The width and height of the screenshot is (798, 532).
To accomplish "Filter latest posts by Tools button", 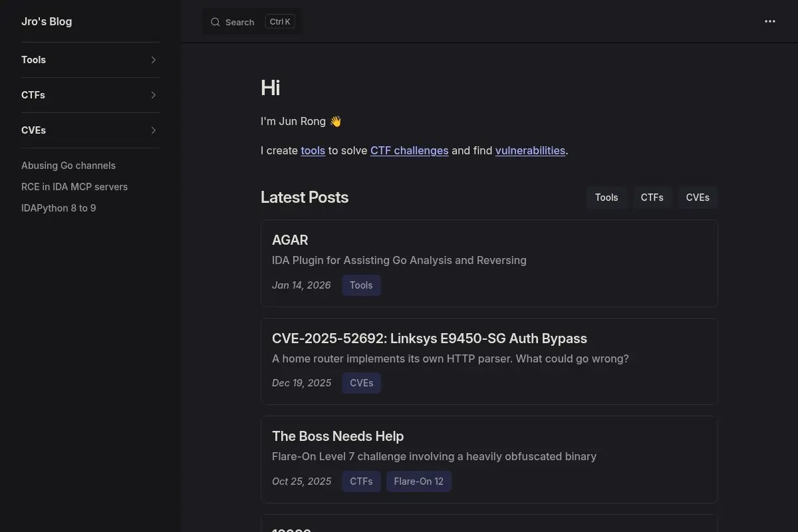I will 606,198.
